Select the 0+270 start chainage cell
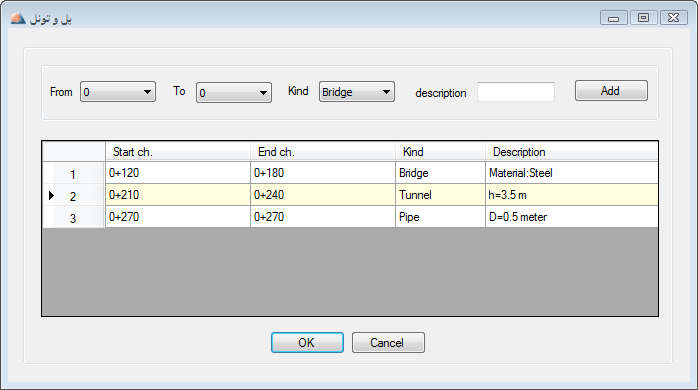The width and height of the screenshot is (698, 390). point(178,217)
